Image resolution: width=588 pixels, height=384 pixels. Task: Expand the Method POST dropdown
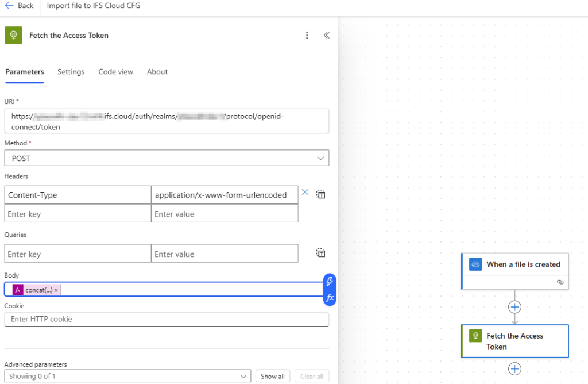pyautogui.click(x=320, y=158)
